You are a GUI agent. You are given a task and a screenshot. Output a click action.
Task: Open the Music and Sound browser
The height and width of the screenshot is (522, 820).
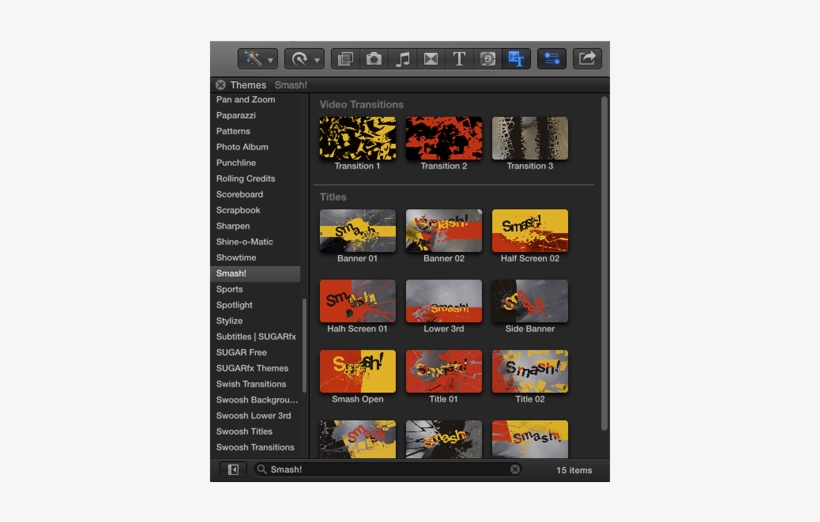coord(402,59)
